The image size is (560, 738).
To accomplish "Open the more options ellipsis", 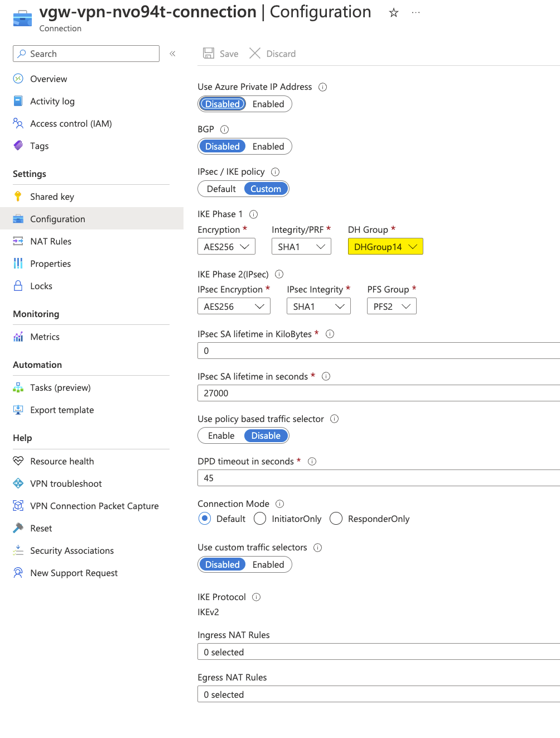I will (x=416, y=12).
